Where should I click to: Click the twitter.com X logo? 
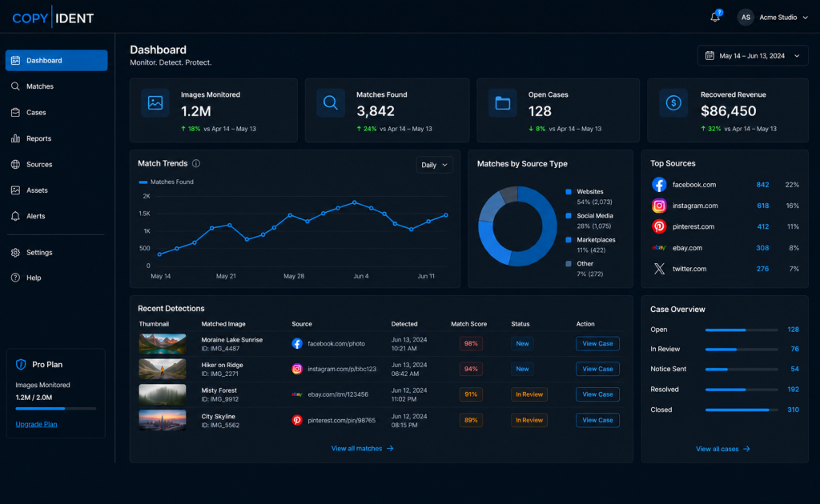[x=659, y=269]
